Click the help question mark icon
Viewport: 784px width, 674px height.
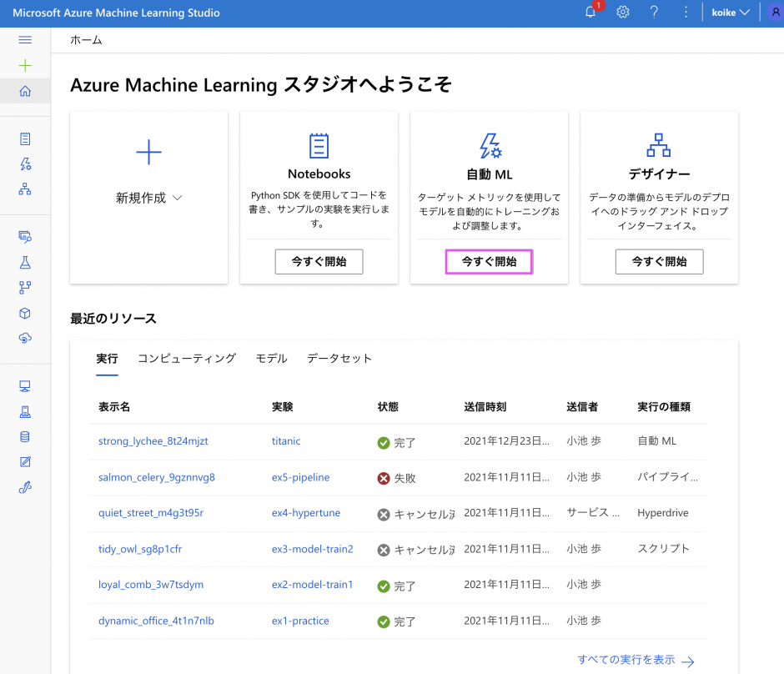point(654,13)
